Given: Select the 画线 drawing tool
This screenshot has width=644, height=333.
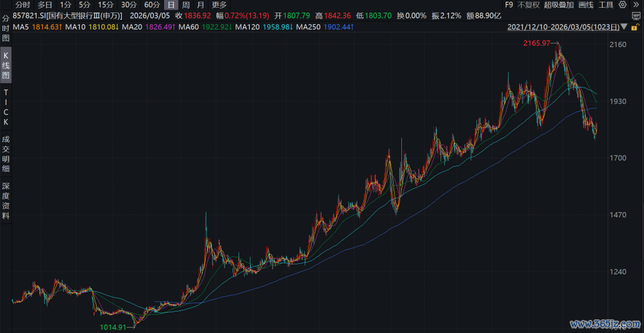Looking at the screenshot, I should [586, 5].
